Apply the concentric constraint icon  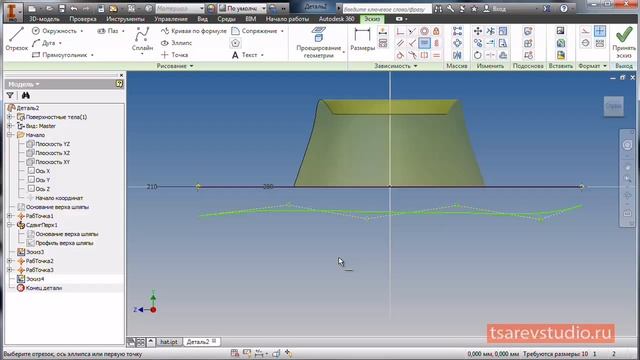pyautogui.click(x=424, y=31)
